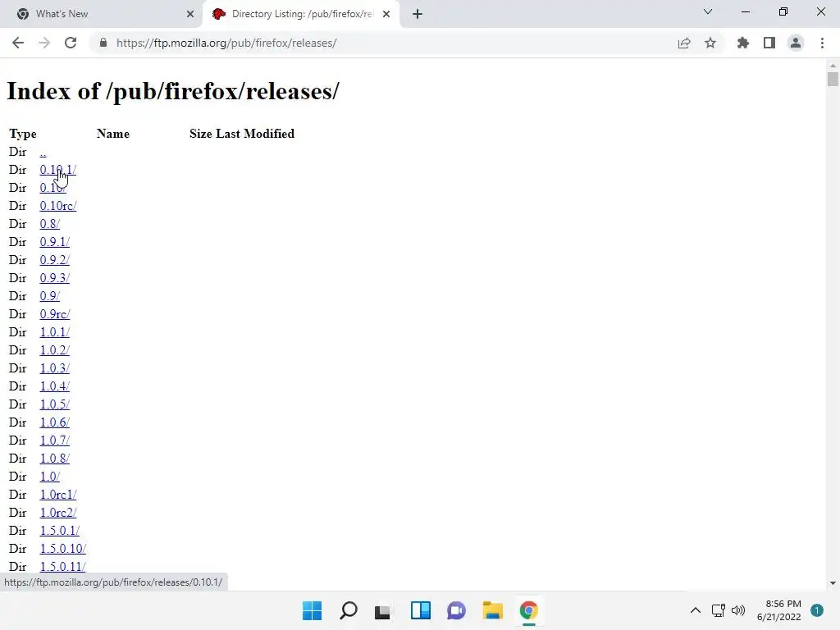Viewport: 840px width, 630px height.
Task: Click the scrollbar up arrow
Action: click(x=833, y=66)
